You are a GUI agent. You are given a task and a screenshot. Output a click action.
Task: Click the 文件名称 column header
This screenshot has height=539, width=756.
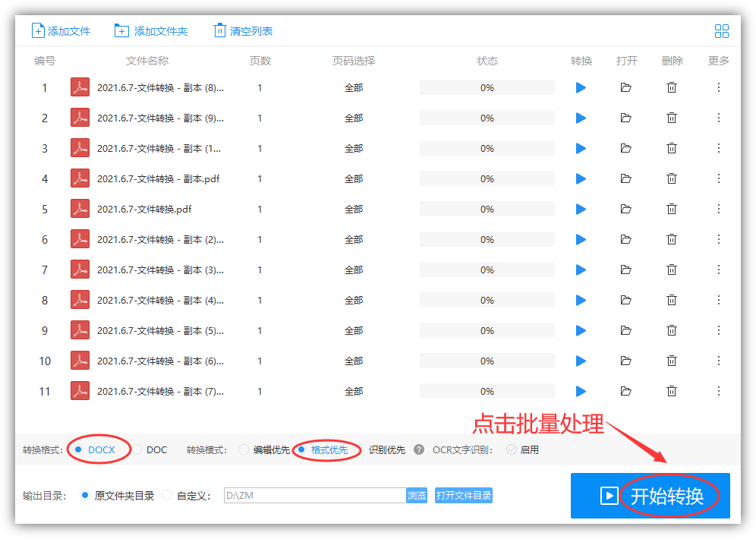(x=147, y=61)
